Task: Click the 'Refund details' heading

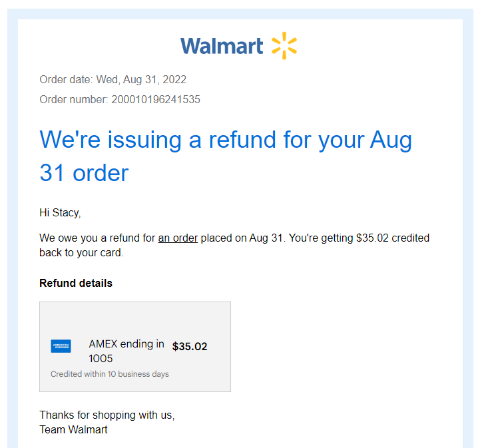Action: pos(76,284)
